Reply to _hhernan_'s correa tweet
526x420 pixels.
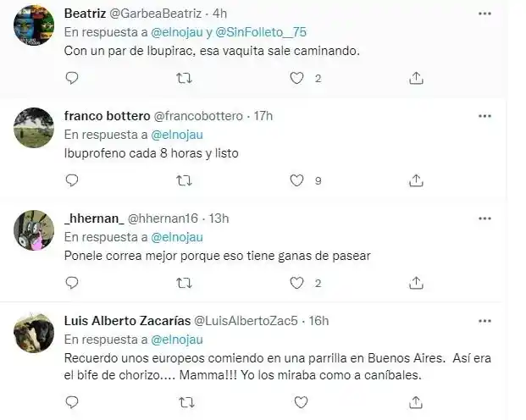pyautogui.click(x=72, y=281)
